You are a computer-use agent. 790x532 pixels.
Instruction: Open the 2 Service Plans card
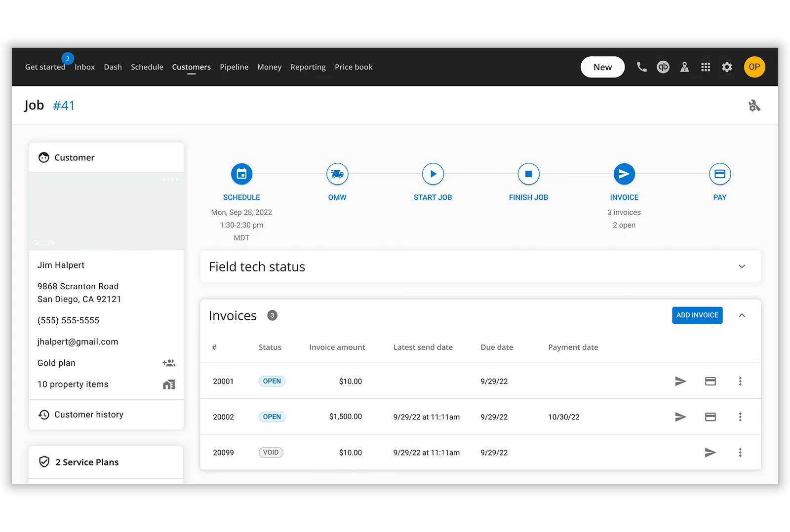click(x=106, y=462)
